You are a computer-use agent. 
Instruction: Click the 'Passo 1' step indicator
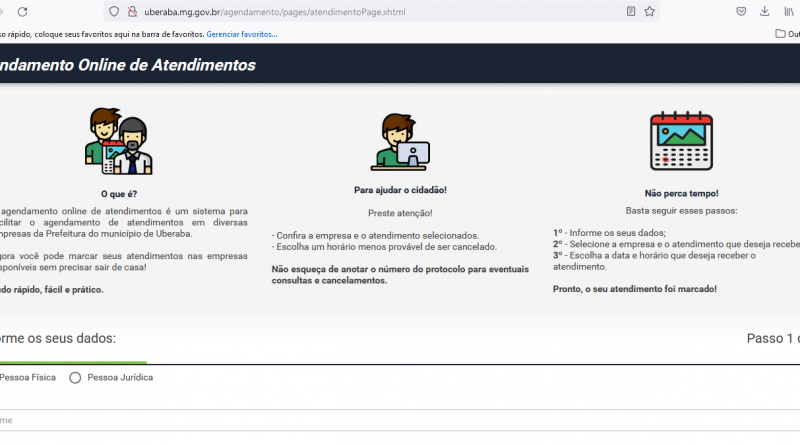coord(772,339)
